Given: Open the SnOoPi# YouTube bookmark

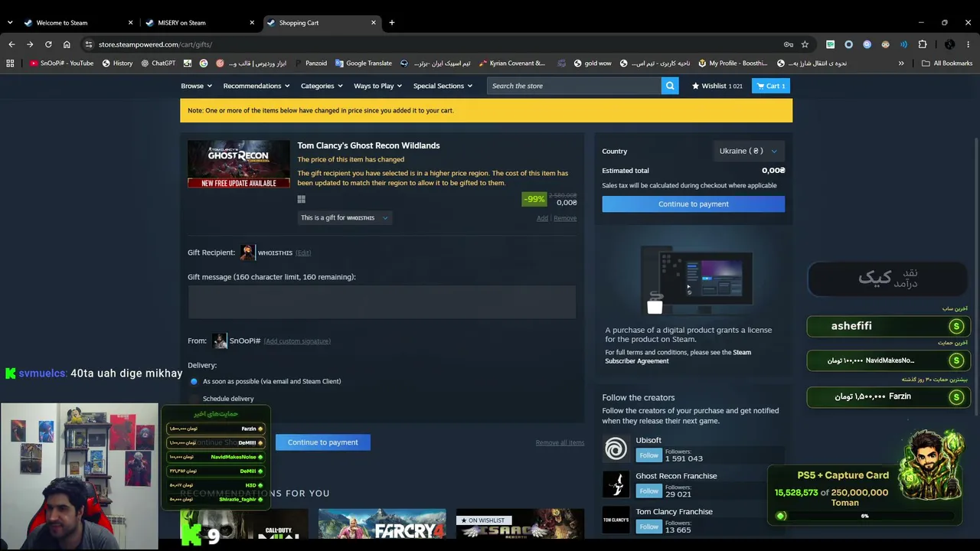Looking at the screenshot, I should pyautogui.click(x=61, y=64).
